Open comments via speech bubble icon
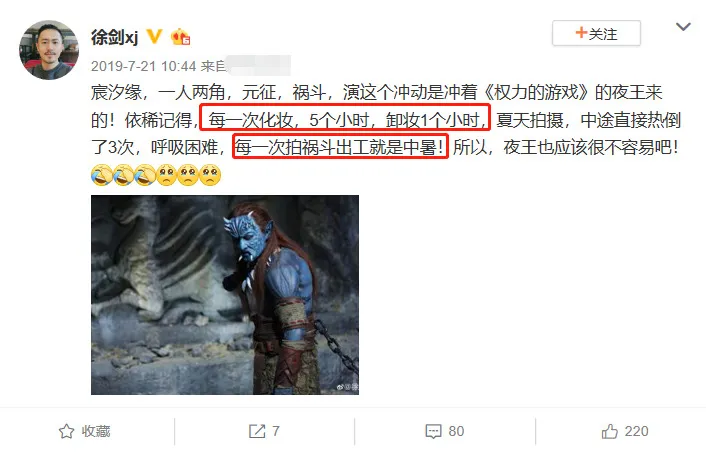The width and height of the screenshot is (706, 454). (433, 431)
